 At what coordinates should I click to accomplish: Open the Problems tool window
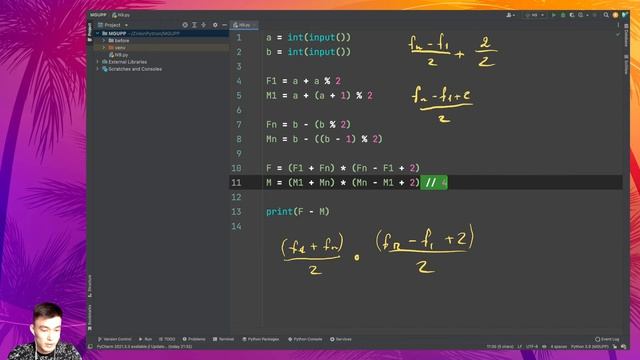click(194, 339)
